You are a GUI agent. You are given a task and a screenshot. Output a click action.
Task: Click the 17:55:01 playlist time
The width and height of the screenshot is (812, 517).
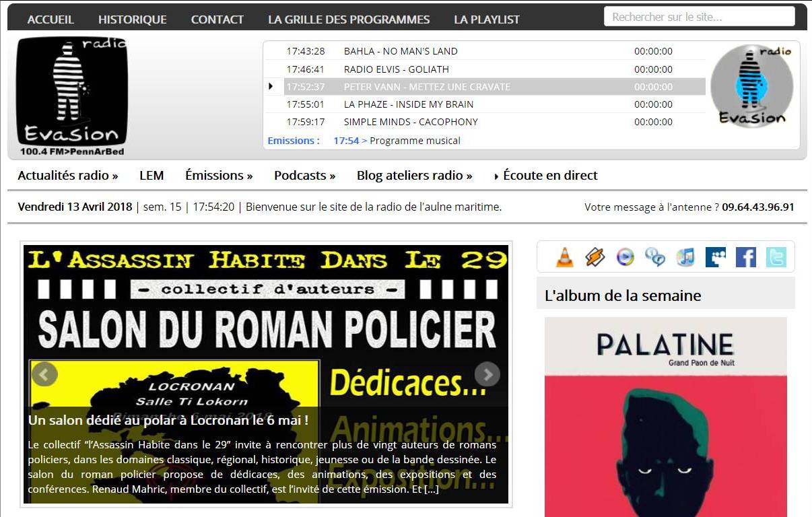[x=306, y=104]
